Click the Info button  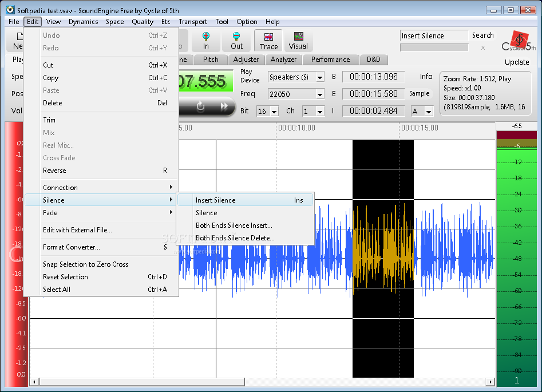(x=426, y=76)
